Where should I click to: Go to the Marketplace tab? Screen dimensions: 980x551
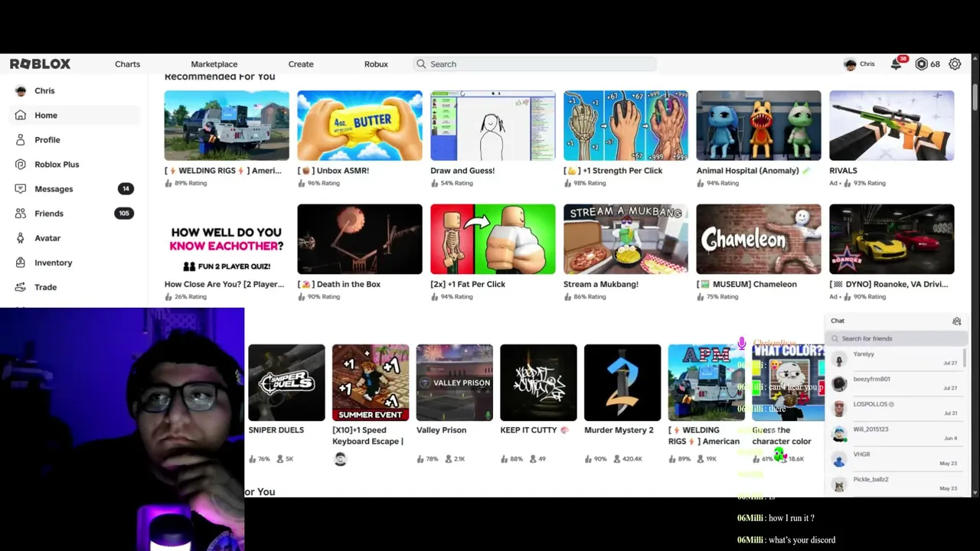214,64
